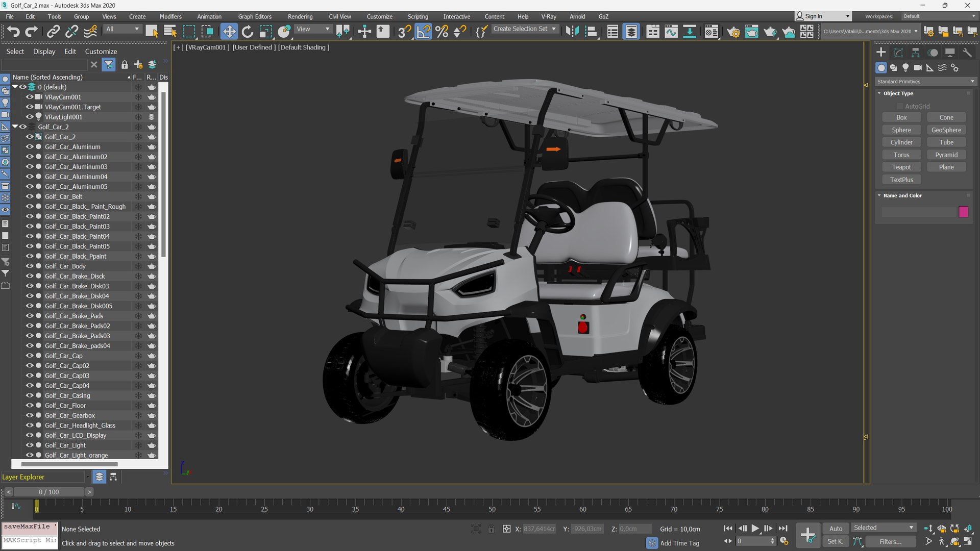Click the Mirror tool icon

click(572, 32)
